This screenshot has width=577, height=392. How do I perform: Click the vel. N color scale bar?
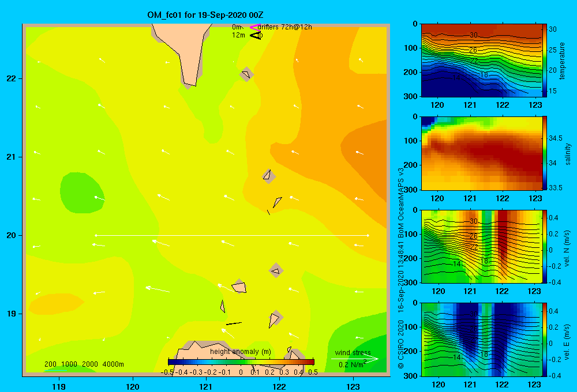coord(545,246)
